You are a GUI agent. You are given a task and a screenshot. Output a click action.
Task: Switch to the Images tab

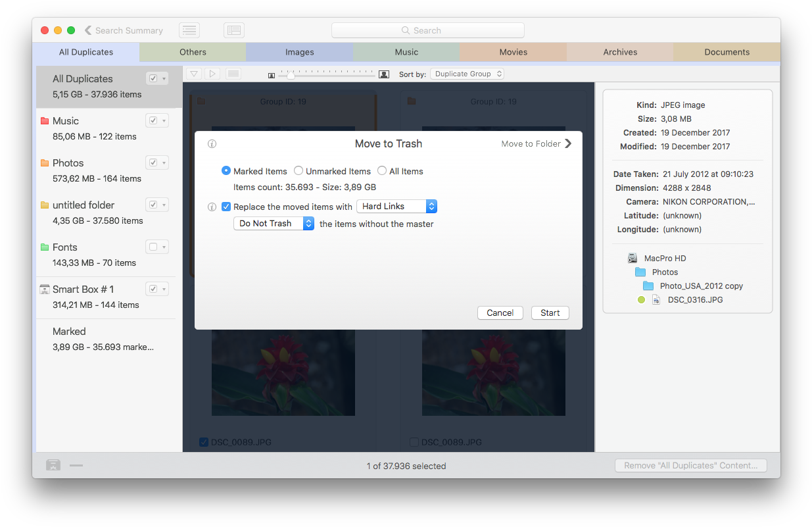click(x=299, y=52)
